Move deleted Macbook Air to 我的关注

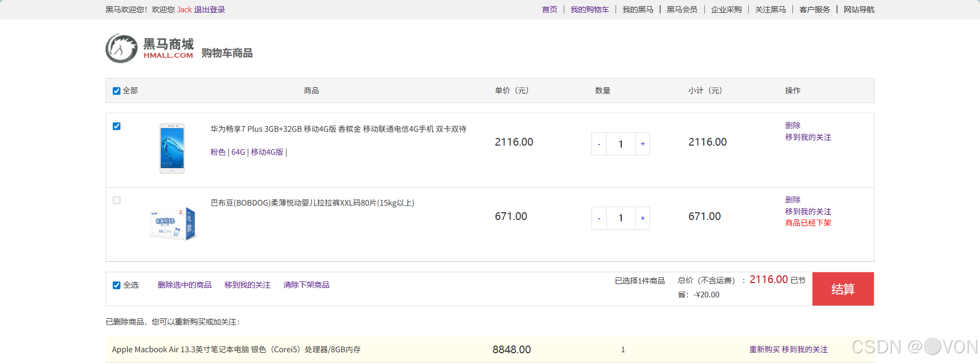coord(805,350)
